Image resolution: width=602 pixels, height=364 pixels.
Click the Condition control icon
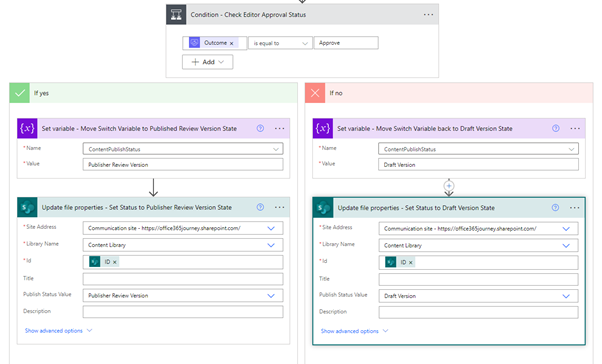[176, 15]
